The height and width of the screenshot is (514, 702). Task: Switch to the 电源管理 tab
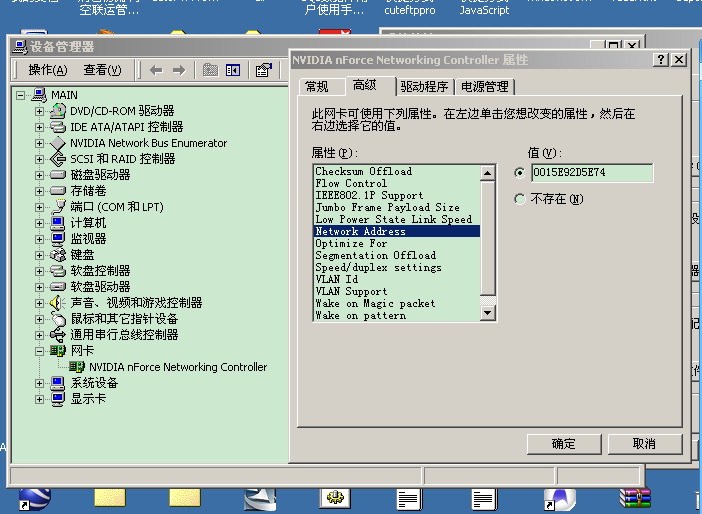[485, 86]
